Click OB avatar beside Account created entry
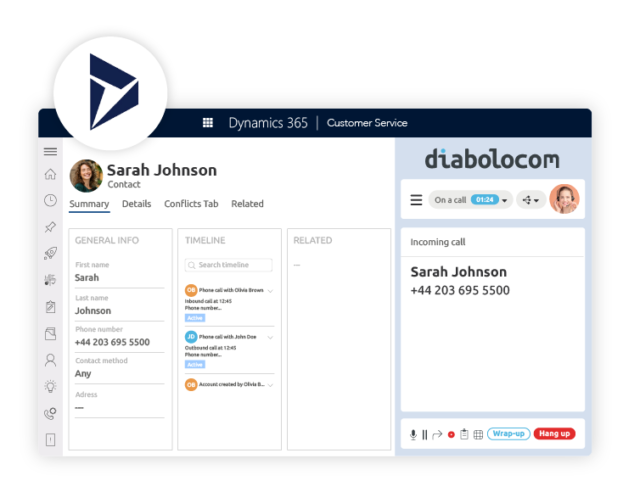 point(191,385)
